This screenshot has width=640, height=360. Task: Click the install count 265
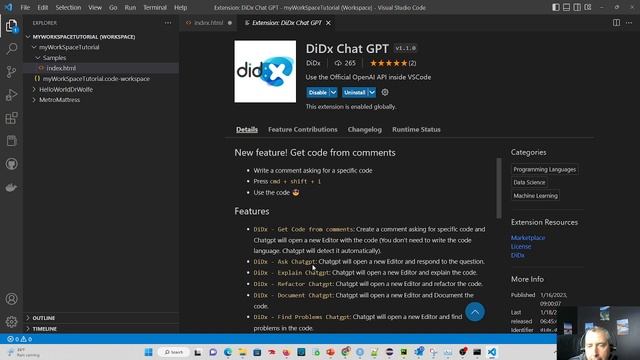pyautogui.click(x=345, y=63)
